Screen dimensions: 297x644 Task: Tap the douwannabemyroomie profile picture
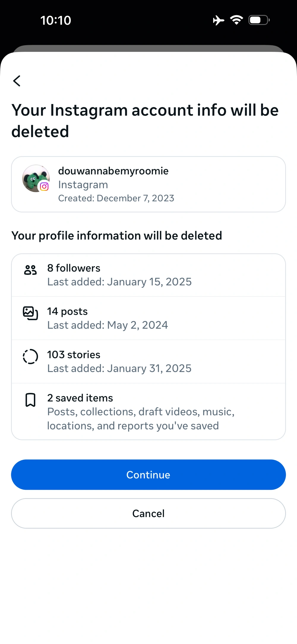point(34,177)
